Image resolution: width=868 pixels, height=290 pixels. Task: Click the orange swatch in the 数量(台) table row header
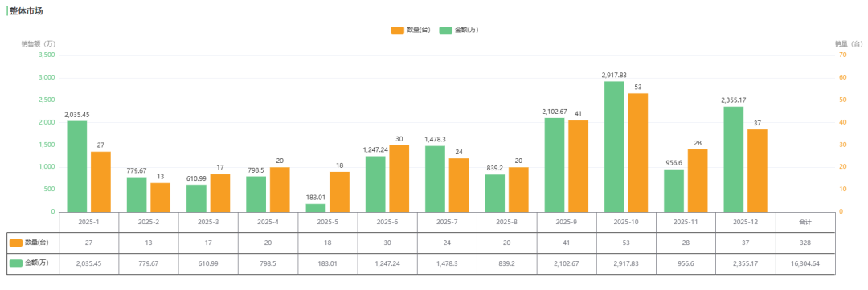[x=15, y=243]
